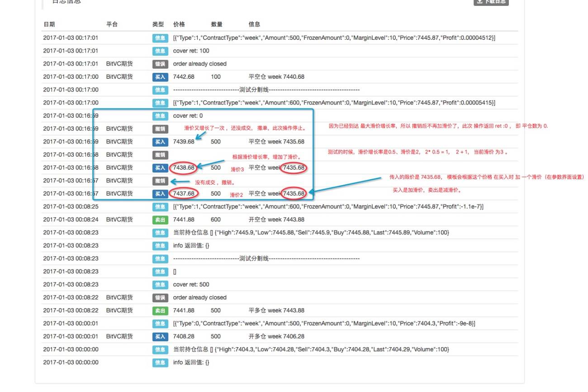
Task: Click circled price 7438.68
Action: [x=184, y=168]
